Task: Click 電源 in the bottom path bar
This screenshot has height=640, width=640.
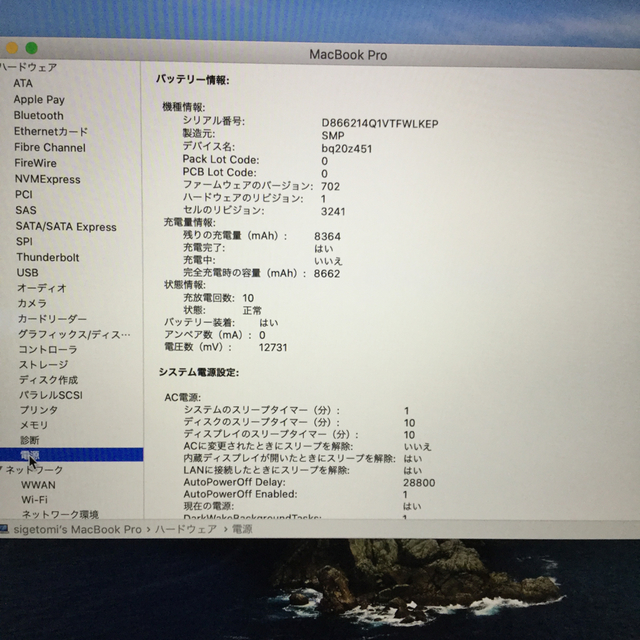Action: click(242, 529)
